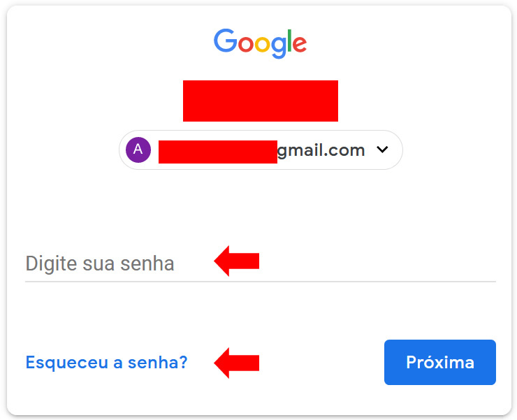Click the purple 'A' account avatar
The width and height of the screenshot is (517, 420).
coord(138,150)
